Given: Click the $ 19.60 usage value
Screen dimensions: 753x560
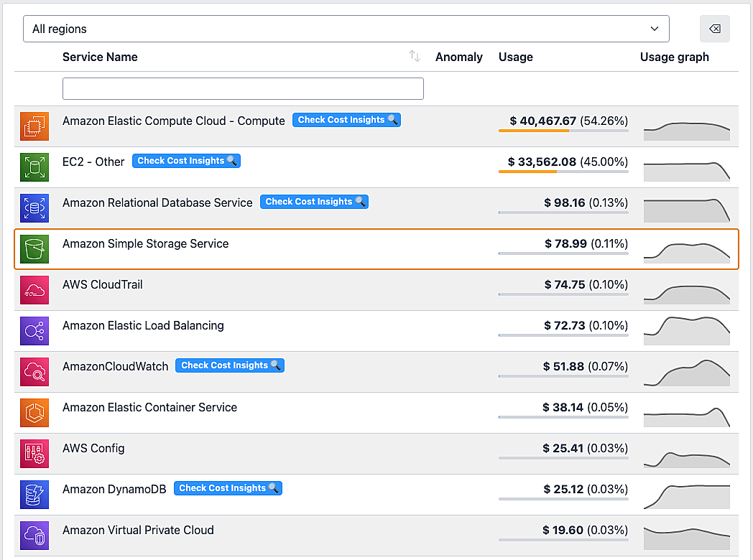Looking at the screenshot, I should (x=563, y=531).
